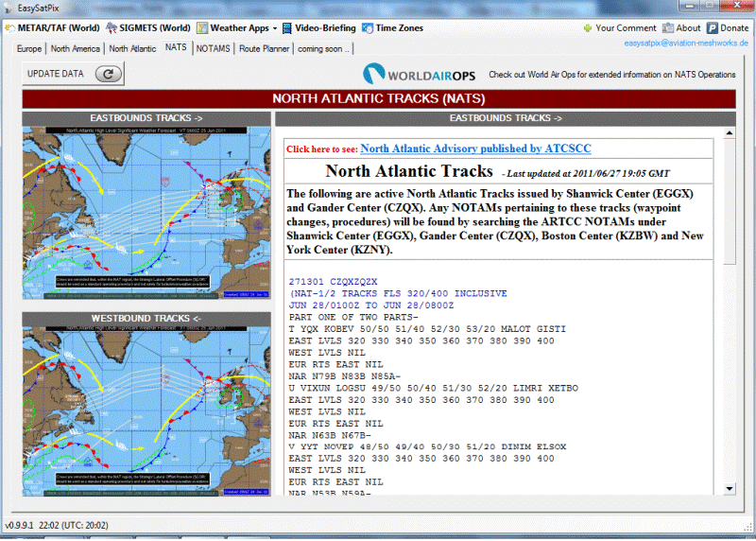Click the scrollbar down arrow
Viewport: 756px width, 541px height.
(729, 489)
